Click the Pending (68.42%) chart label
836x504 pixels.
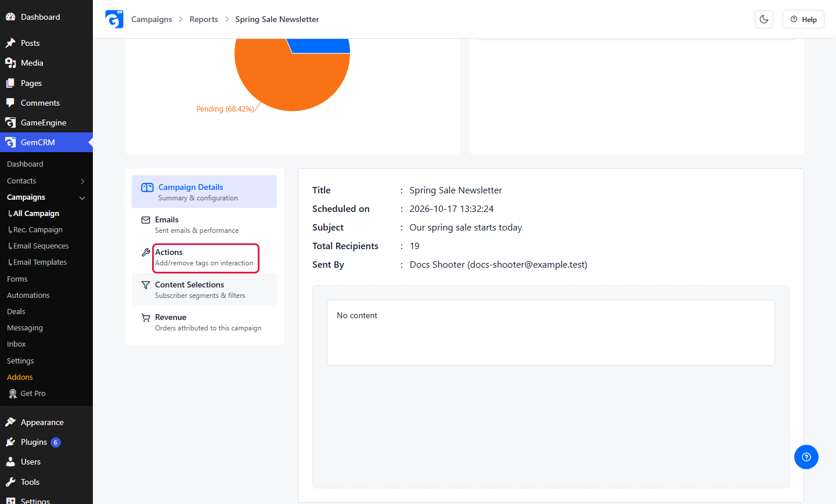pos(225,109)
